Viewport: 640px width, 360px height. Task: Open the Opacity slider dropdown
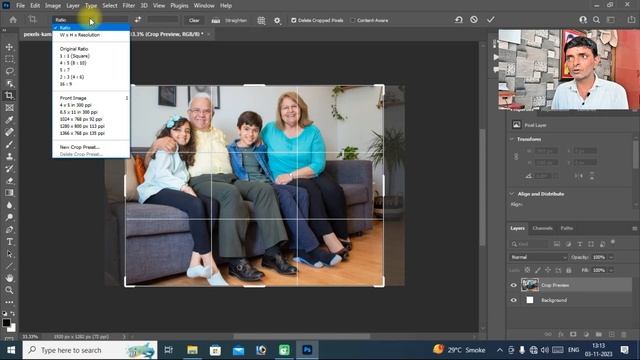click(x=611, y=258)
